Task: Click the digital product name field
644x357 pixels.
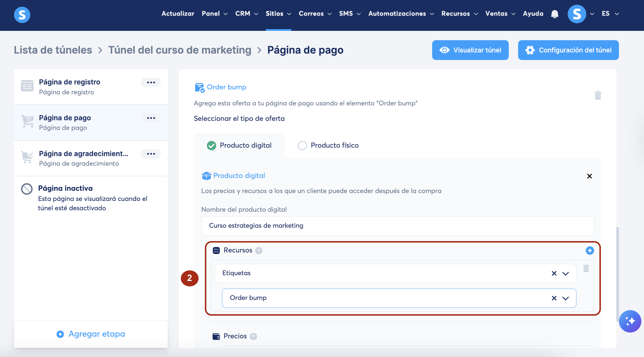Action: [397, 226]
